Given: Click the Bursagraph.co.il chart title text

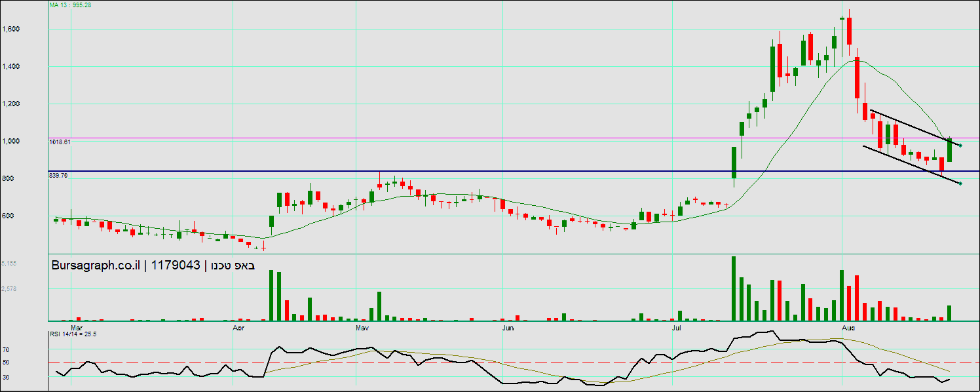Looking at the screenshot, I should click(x=153, y=265).
